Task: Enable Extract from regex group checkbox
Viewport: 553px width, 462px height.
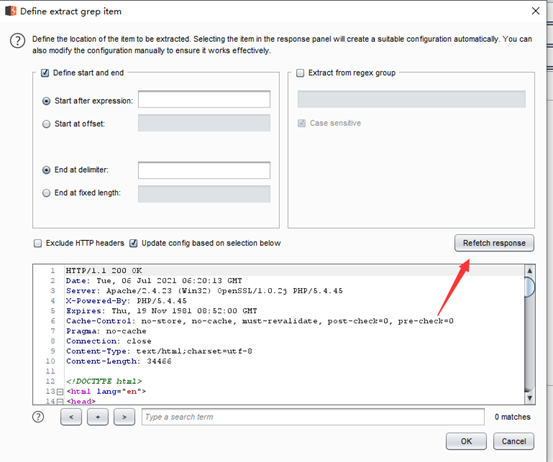Action: click(x=300, y=73)
